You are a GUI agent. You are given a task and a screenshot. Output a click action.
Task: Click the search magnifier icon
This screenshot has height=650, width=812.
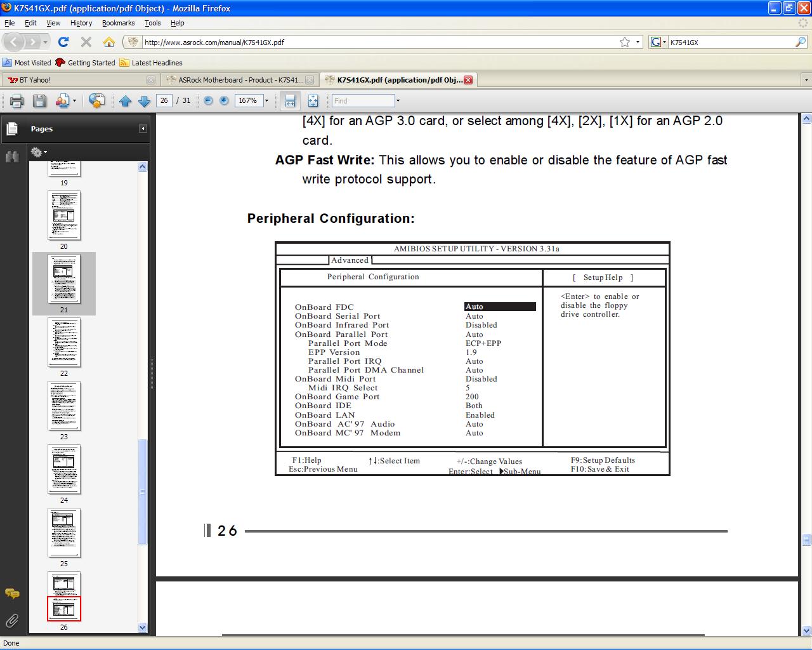(801, 42)
